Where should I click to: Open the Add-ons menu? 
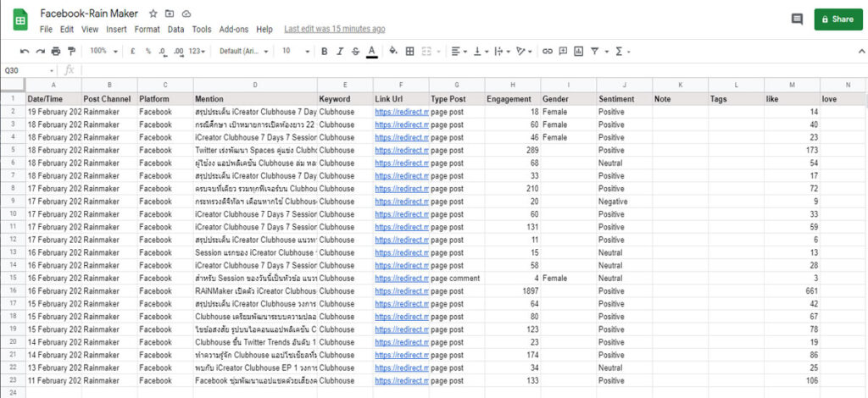[234, 30]
